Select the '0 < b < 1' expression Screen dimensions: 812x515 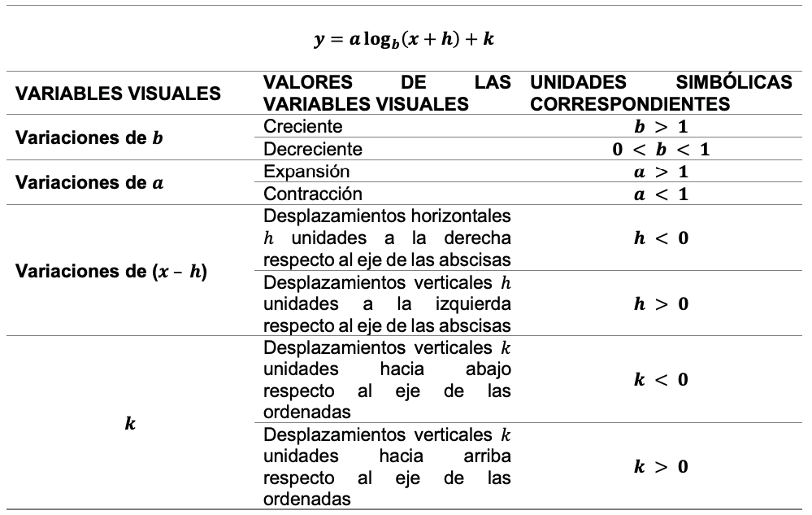click(660, 150)
